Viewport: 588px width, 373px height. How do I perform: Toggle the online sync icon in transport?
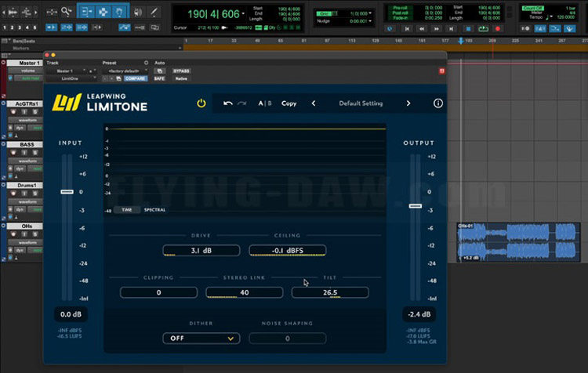pyautogui.click(x=390, y=28)
